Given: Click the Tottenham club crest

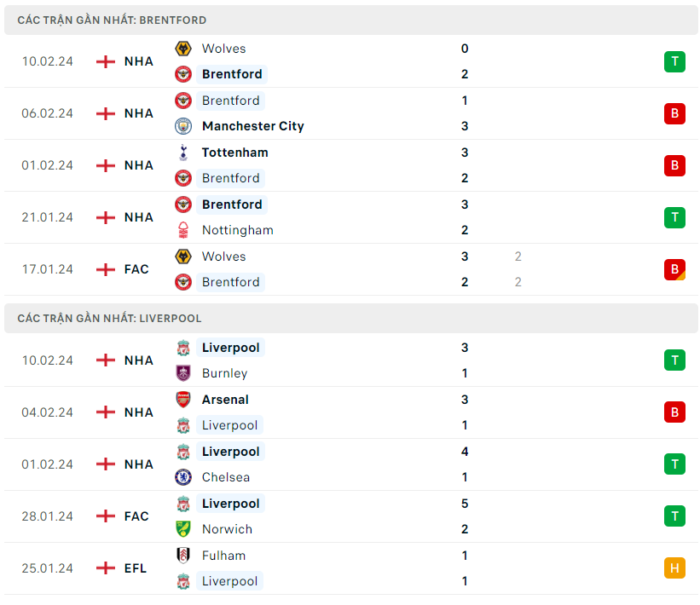Looking at the screenshot, I should pyautogui.click(x=183, y=153).
